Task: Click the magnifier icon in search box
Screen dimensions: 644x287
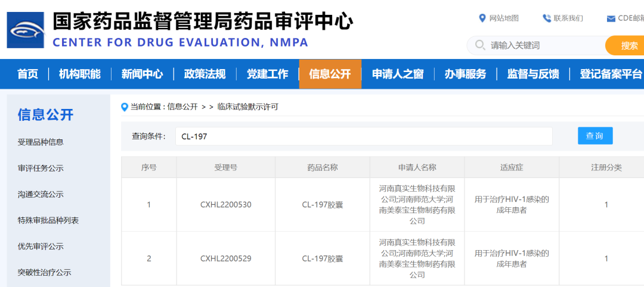Action: 479,45
